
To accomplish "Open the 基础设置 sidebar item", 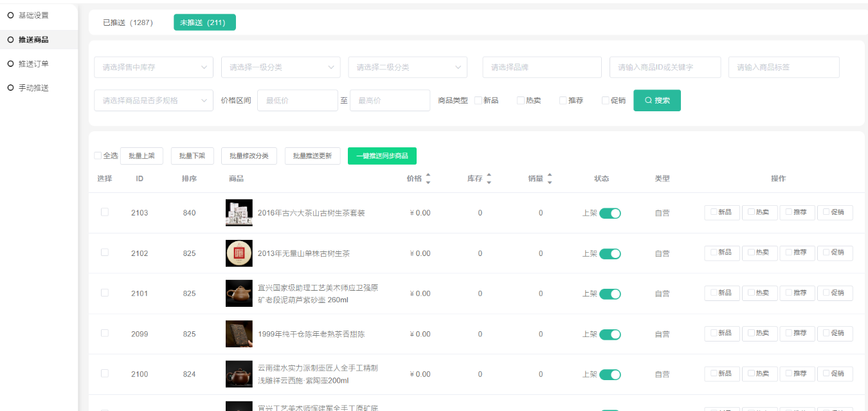I will coord(33,15).
